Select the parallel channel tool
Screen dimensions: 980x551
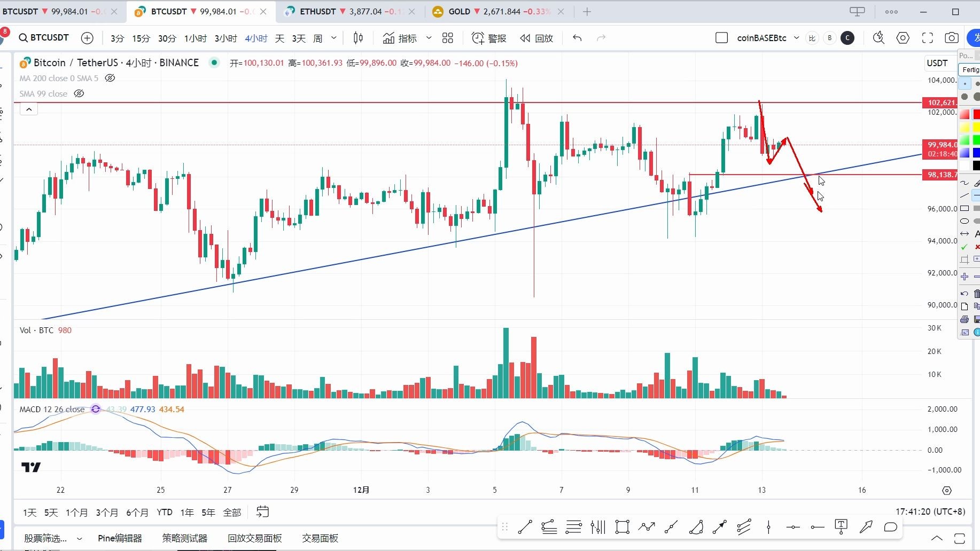pyautogui.click(x=744, y=528)
